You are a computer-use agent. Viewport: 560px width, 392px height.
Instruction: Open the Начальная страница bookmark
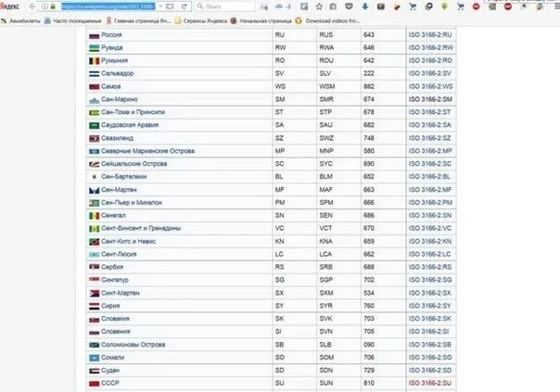[x=261, y=21]
